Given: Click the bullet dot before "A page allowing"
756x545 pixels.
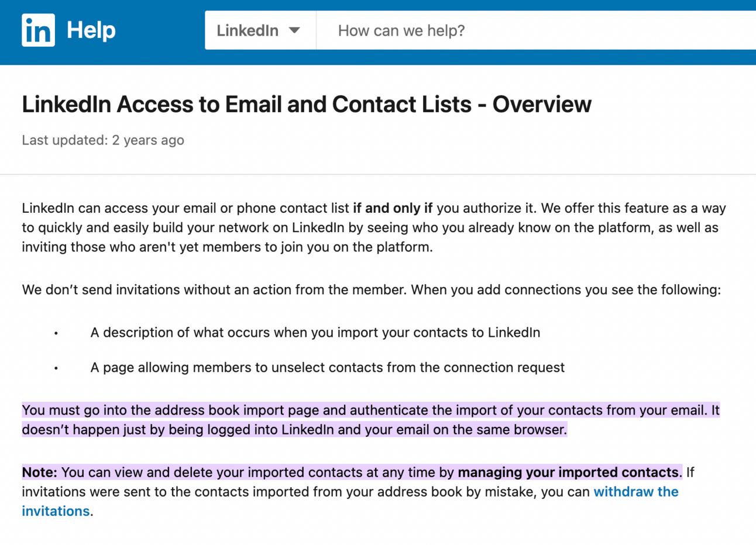Looking at the screenshot, I should point(56,368).
